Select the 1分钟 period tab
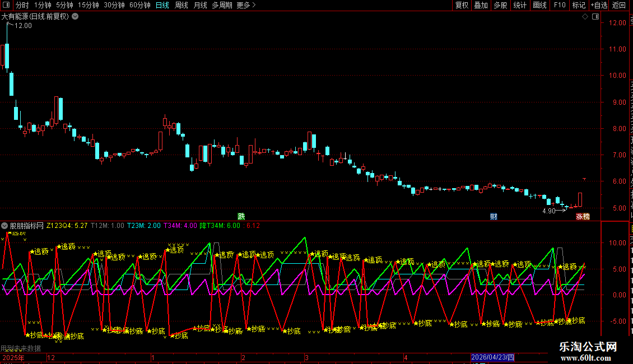 (43, 5)
